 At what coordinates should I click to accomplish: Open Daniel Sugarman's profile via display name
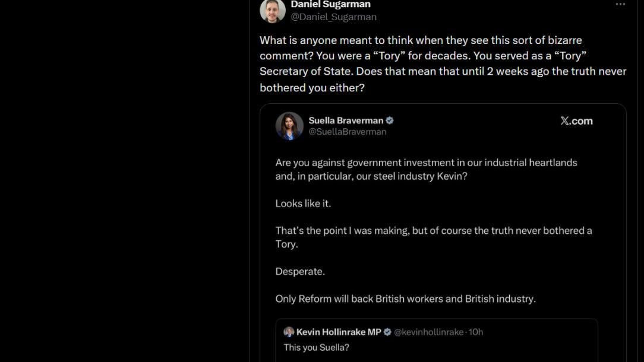pyautogui.click(x=330, y=5)
